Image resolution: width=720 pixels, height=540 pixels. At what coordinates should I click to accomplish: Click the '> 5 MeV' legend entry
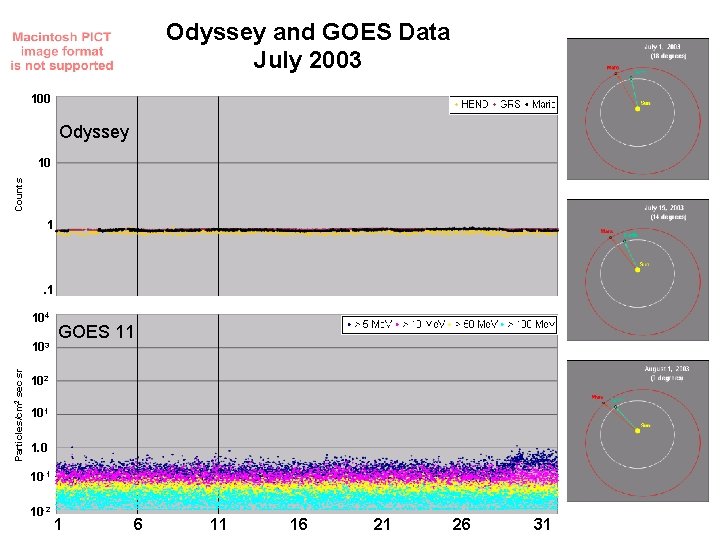pyautogui.click(x=370, y=325)
